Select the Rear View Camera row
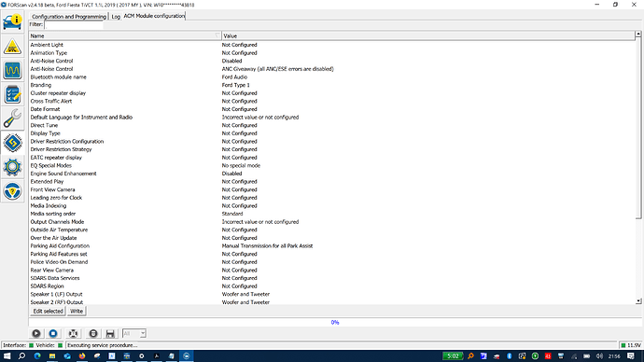The height and width of the screenshot is (362, 644). (332, 270)
